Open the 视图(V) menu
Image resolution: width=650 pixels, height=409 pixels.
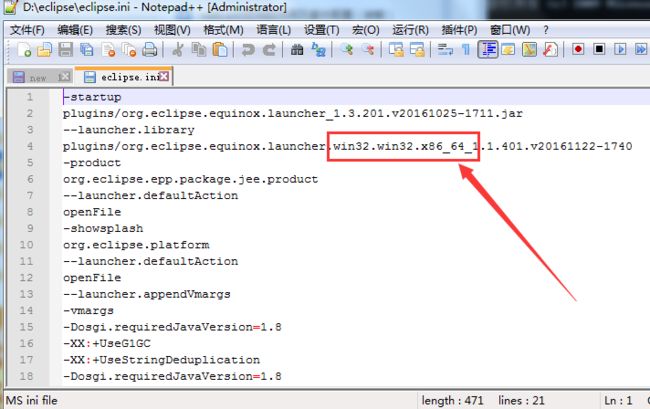172,30
